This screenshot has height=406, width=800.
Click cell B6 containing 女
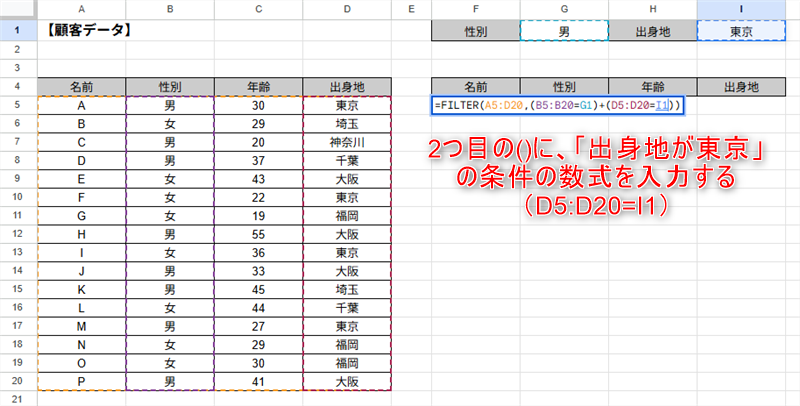point(170,123)
